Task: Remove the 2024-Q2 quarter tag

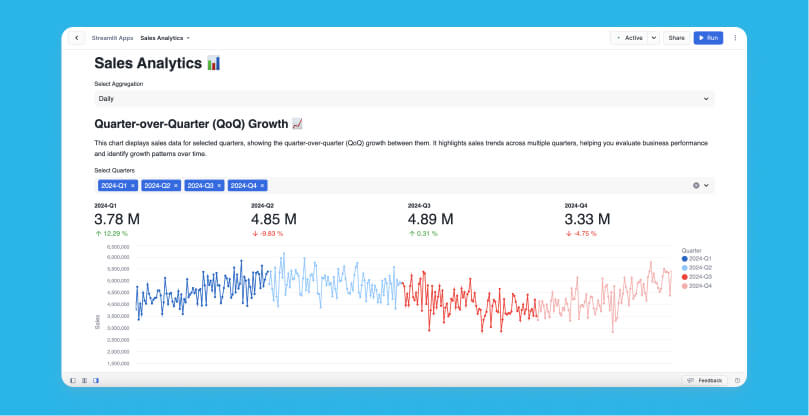Action: pos(176,185)
